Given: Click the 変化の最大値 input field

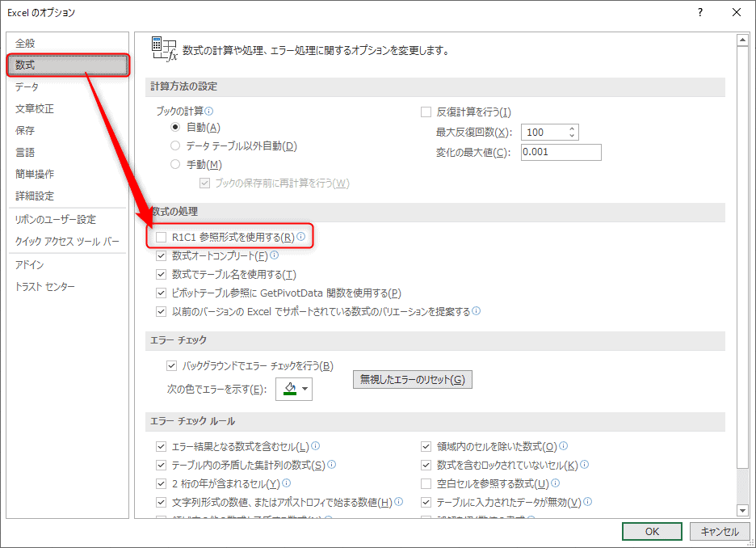Looking at the screenshot, I should point(561,152).
